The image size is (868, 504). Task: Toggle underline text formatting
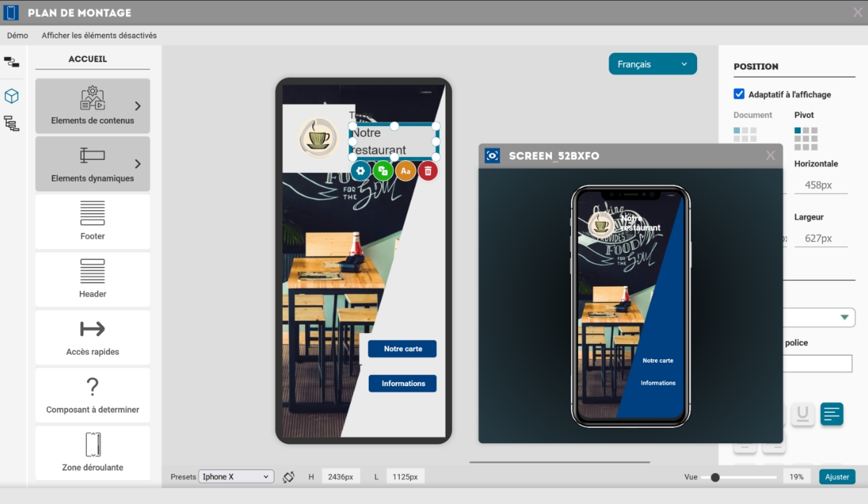click(802, 413)
